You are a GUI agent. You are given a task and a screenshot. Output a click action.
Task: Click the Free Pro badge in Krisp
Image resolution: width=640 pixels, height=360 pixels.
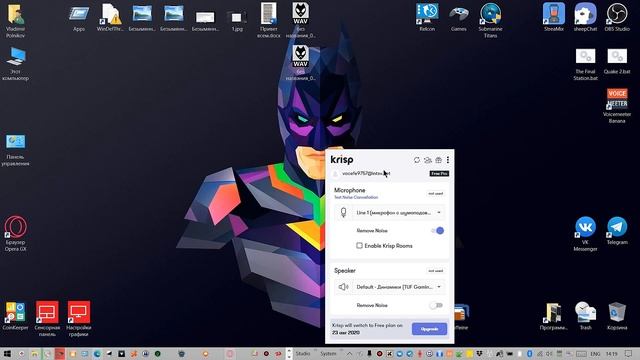tap(439, 174)
